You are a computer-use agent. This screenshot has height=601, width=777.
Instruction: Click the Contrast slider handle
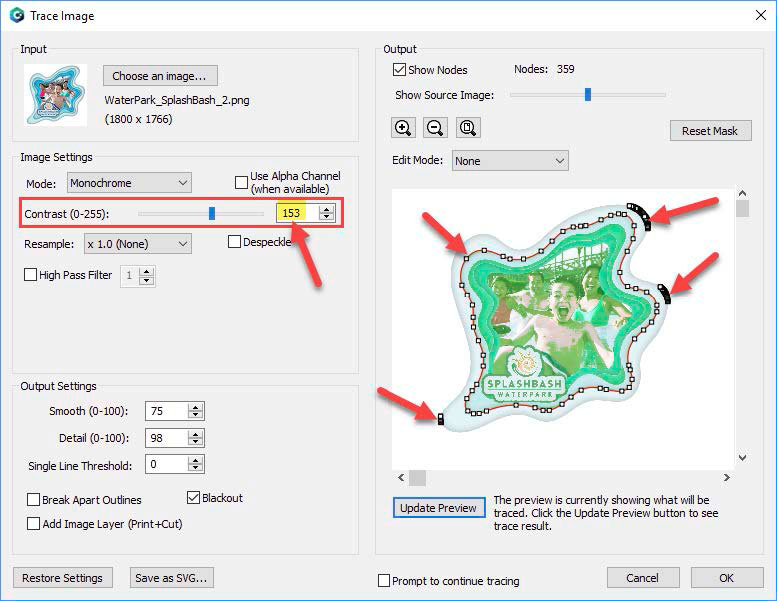[212, 214]
